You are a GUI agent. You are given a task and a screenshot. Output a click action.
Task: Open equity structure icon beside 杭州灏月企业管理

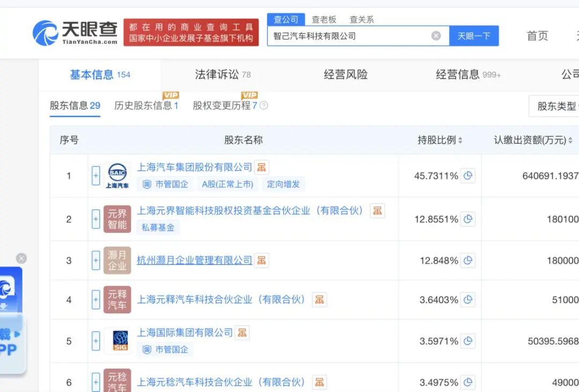pos(262,260)
